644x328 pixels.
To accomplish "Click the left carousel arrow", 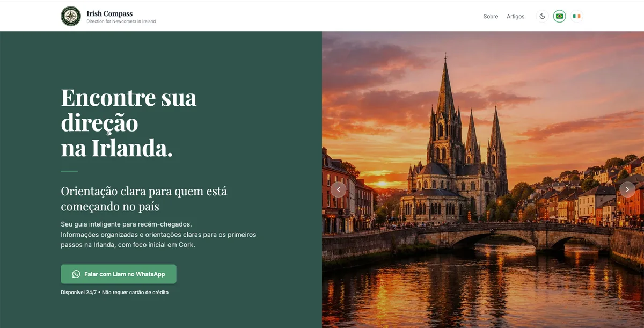I will (339, 189).
